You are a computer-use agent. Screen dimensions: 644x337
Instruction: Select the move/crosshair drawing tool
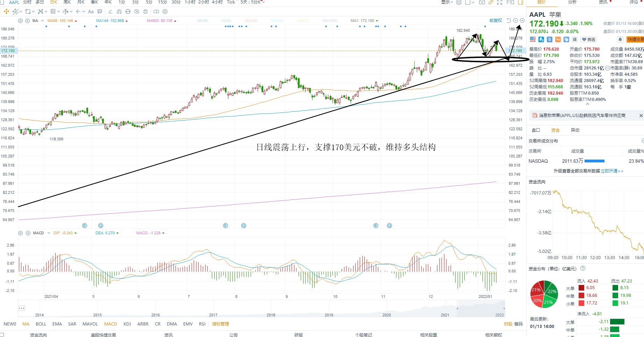6,12
